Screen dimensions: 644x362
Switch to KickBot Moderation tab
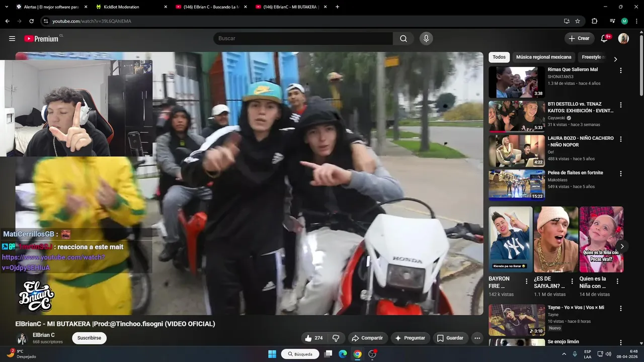click(131, 7)
